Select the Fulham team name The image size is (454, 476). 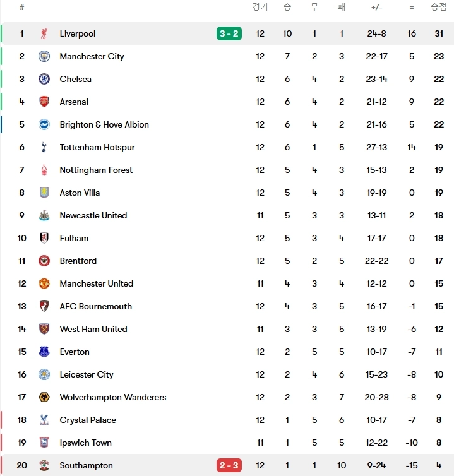[x=74, y=238]
